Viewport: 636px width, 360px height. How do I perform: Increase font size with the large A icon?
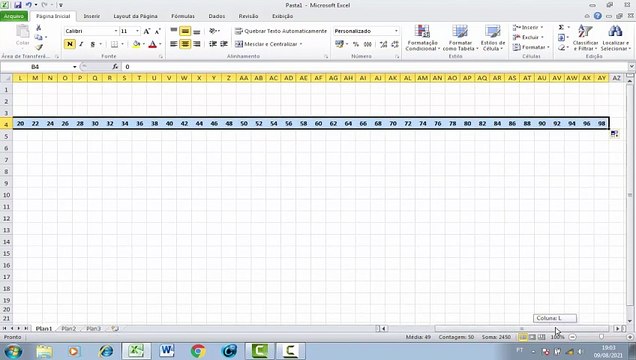pyautogui.click(x=147, y=31)
